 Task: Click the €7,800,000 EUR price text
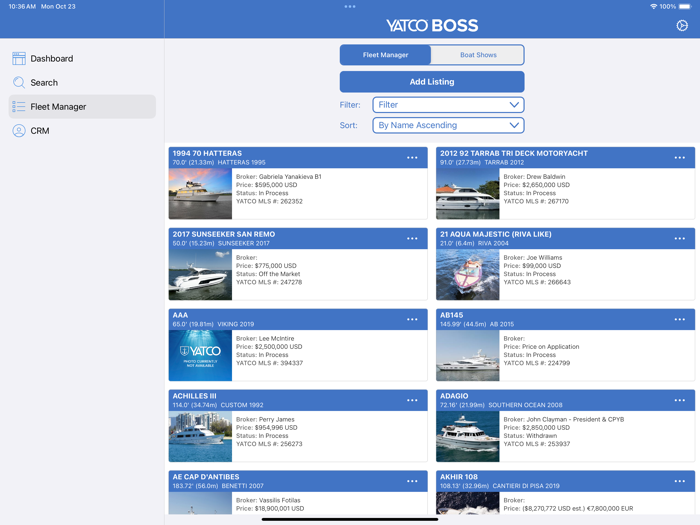610,508
